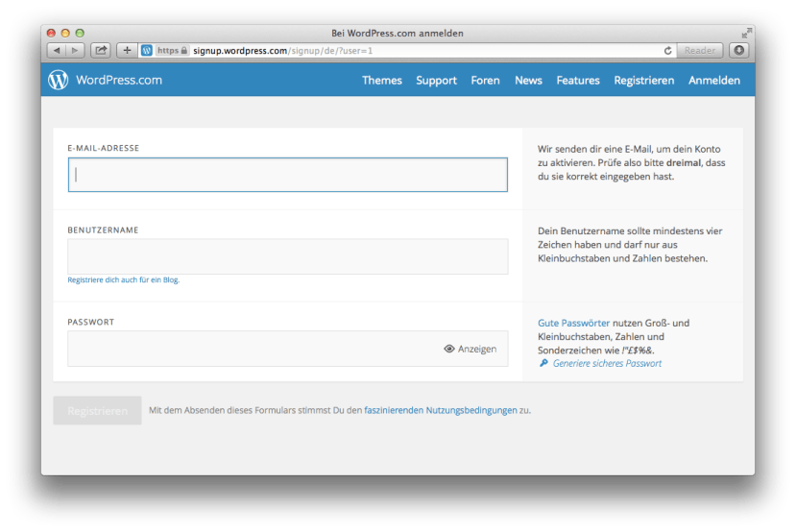The height and width of the screenshot is (532, 796).
Task: Click into the Benutzername text field
Action: tap(287, 256)
